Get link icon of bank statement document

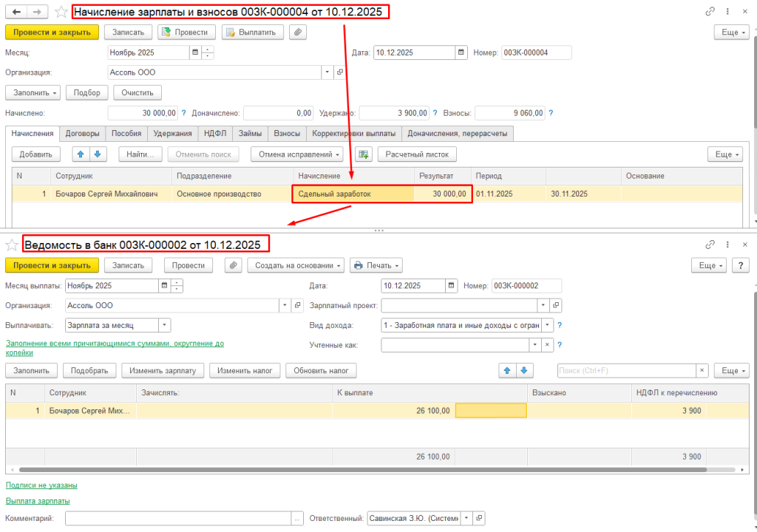(710, 245)
